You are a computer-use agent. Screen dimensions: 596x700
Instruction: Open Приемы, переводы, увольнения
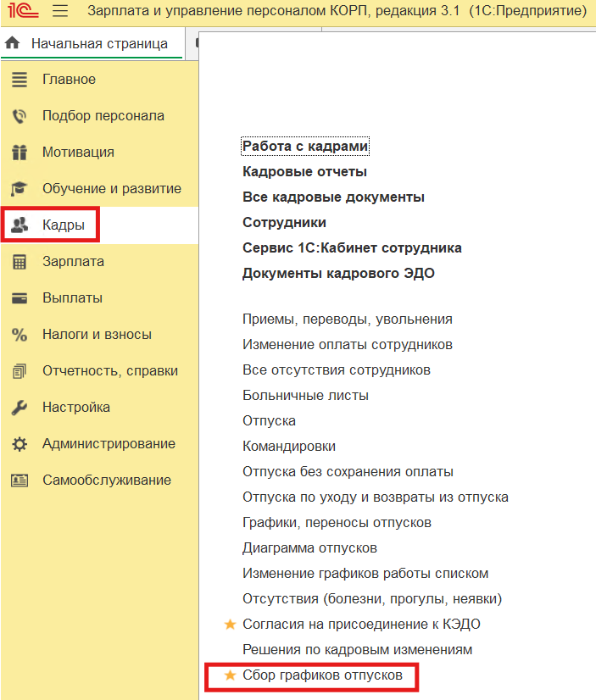pos(348,319)
